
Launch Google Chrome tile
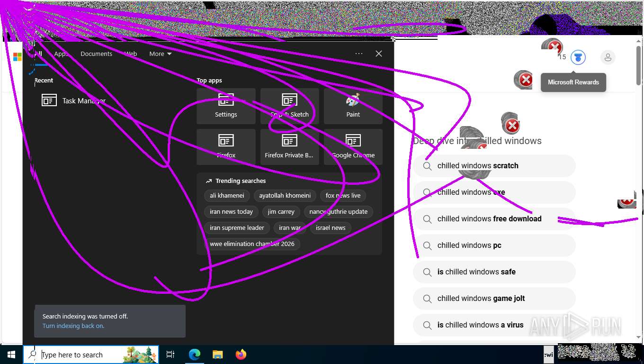(353, 147)
